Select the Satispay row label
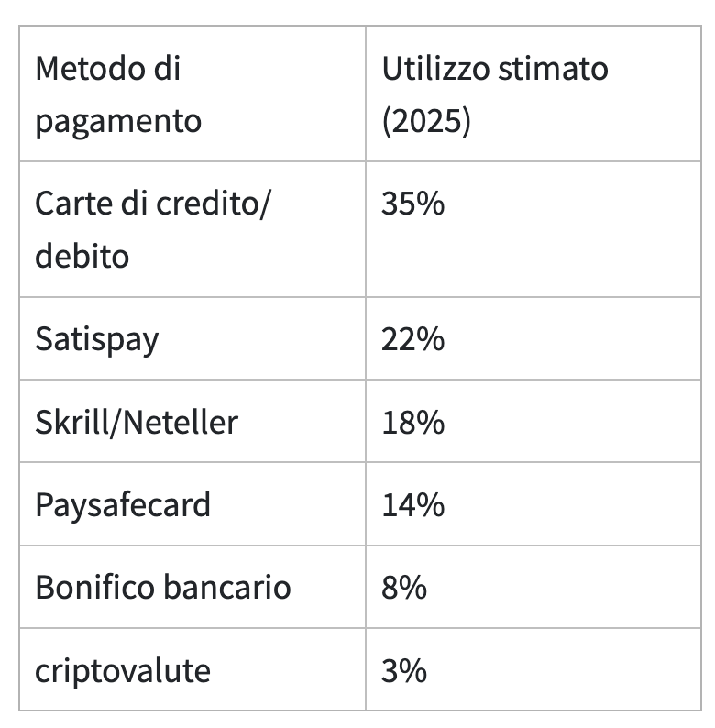This screenshot has width=715, height=728. click(x=192, y=338)
